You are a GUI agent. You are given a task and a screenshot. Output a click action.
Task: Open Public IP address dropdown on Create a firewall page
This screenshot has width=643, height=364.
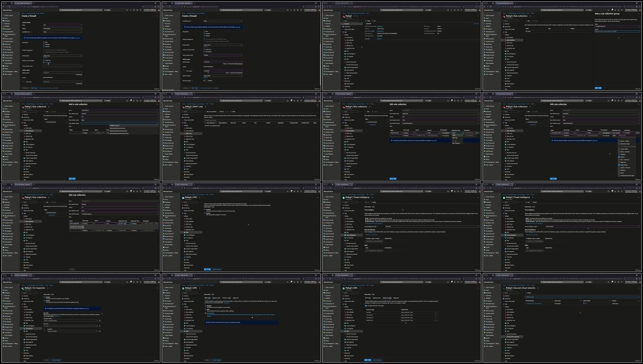click(223, 76)
